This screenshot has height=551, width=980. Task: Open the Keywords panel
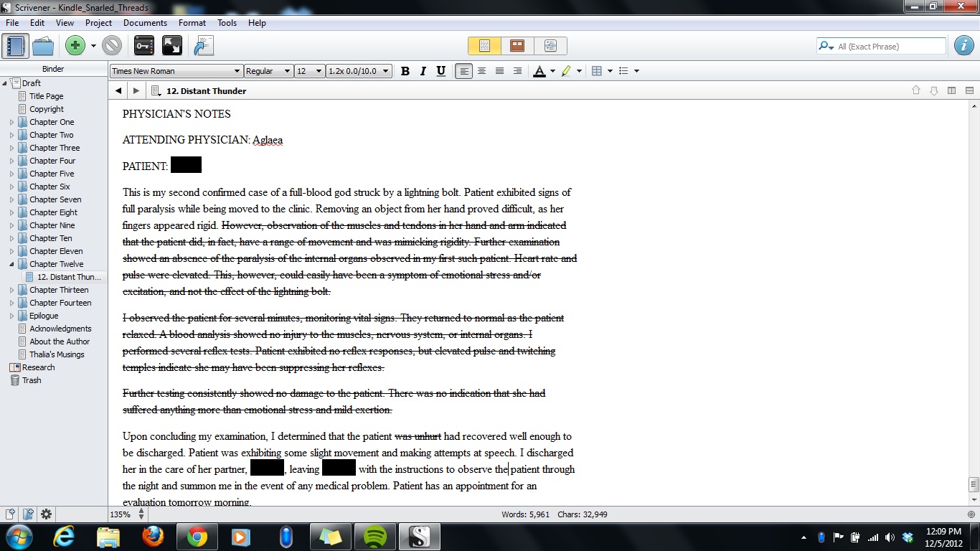click(x=144, y=46)
